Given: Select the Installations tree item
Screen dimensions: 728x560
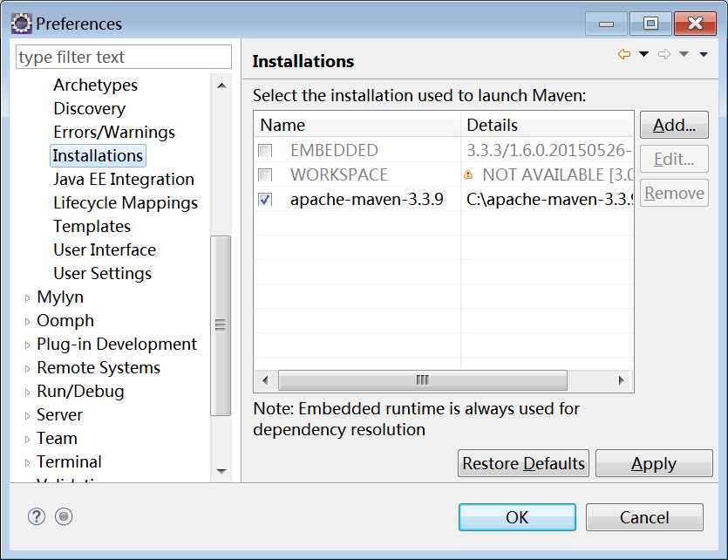Looking at the screenshot, I should (x=98, y=155).
